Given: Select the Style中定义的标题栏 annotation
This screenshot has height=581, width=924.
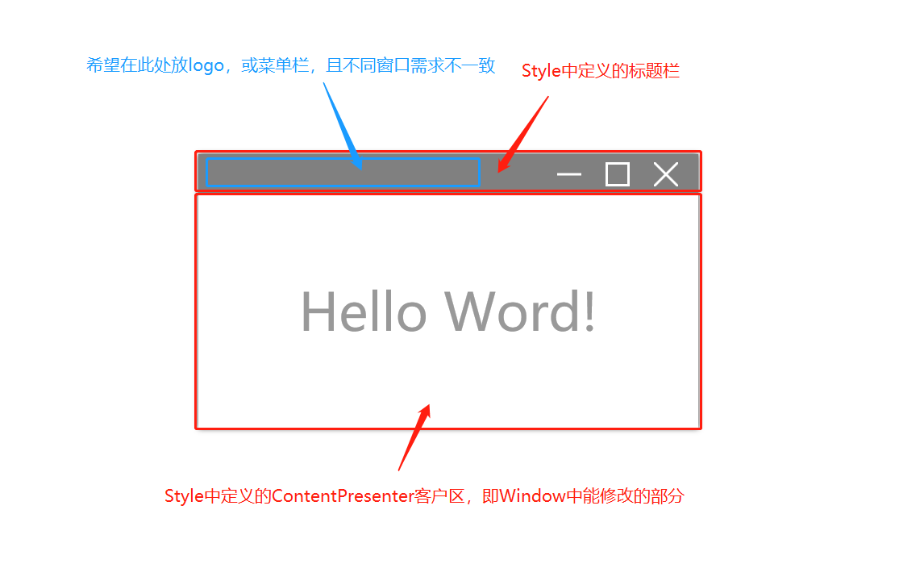Looking at the screenshot, I should 601,71.
